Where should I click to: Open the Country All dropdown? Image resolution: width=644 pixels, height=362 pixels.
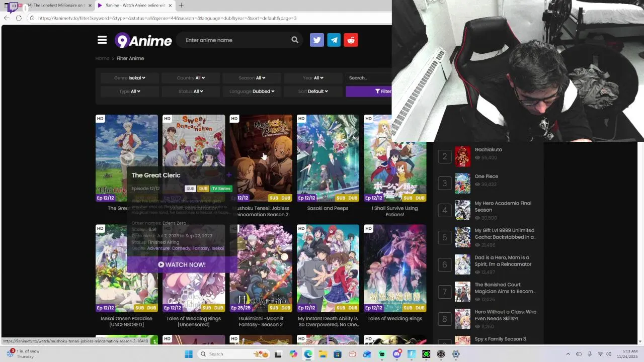tap(191, 78)
